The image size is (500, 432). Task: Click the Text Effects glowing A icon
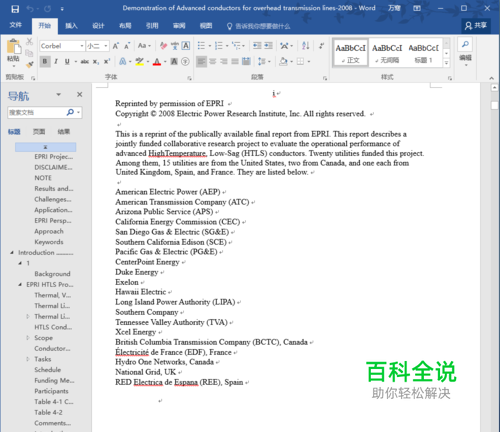[122, 61]
